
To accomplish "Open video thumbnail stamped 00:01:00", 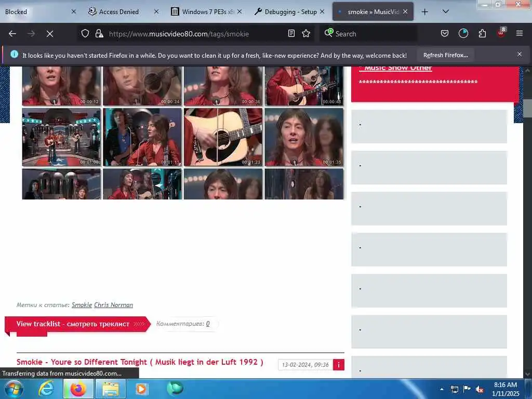I will [61, 137].
